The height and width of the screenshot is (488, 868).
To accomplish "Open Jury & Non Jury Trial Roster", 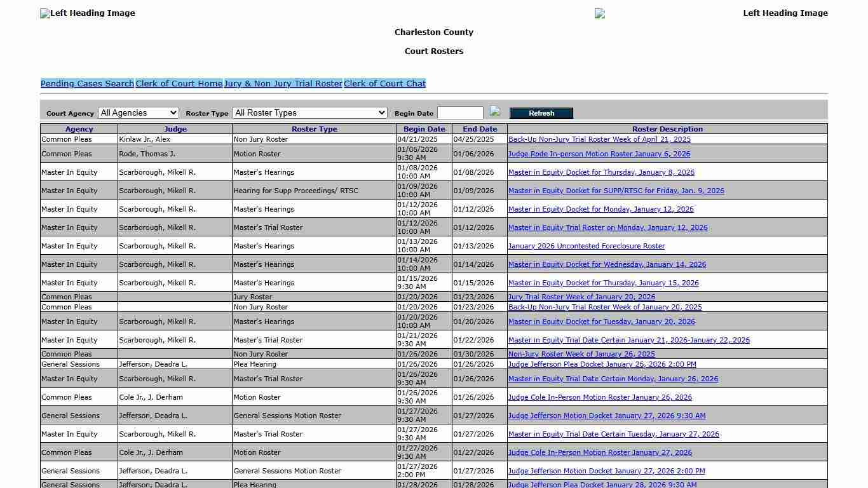I will coord(283,83).
